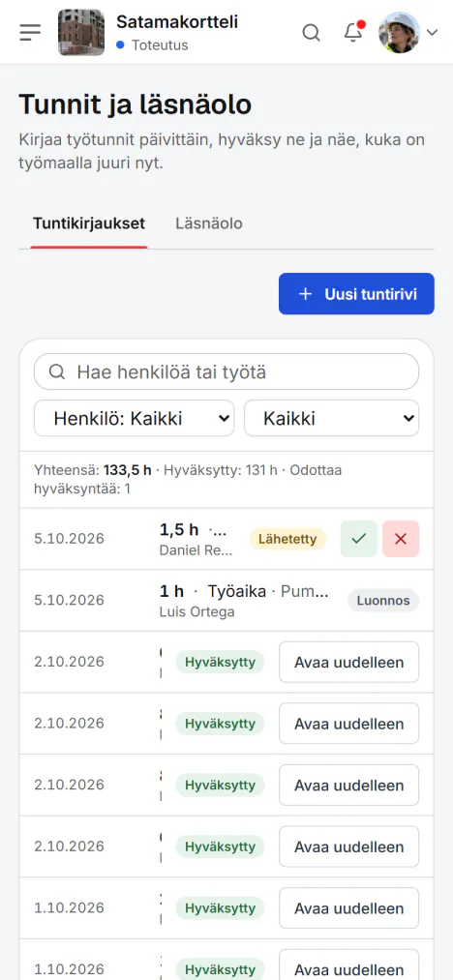Reject Daniel Re… entry with red X
Image resolution: width=453 pixels, height=980 pixels.
(401, 539)
